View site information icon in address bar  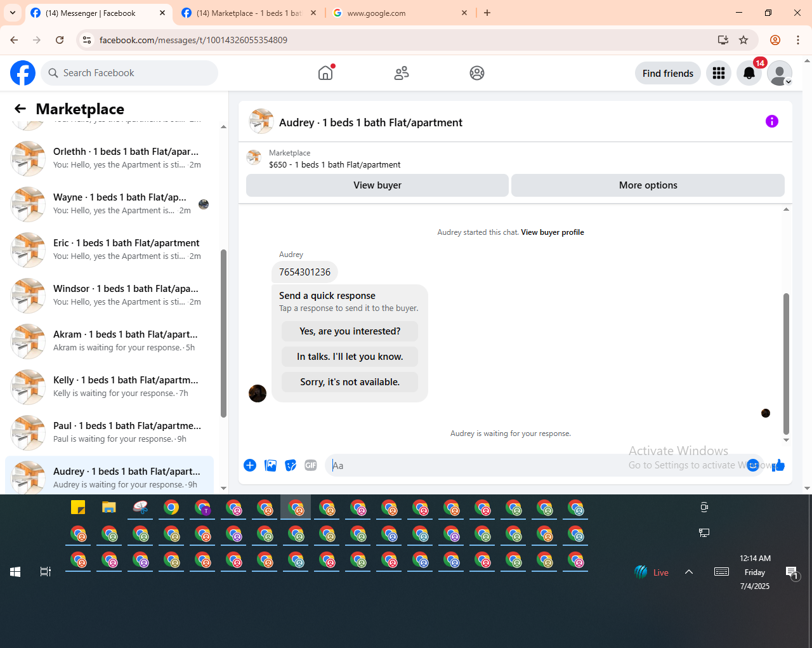tap(88, 40)
